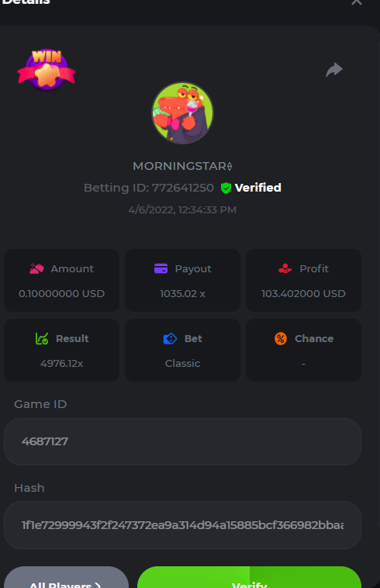Click the Game ID field 4687127
Viewport: 380px width, 588px height.
[x=182, y=441]
